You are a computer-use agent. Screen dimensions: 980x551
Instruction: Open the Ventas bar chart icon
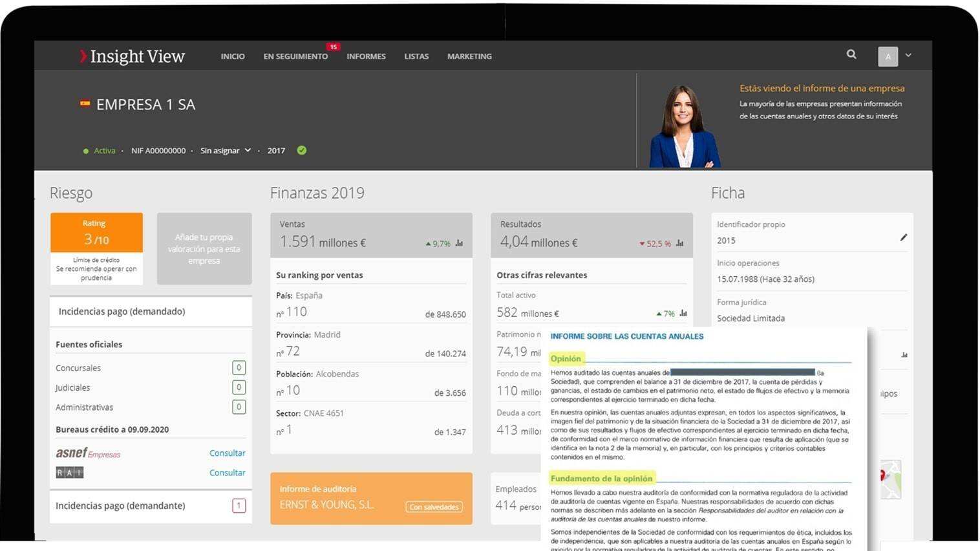(459, 243)
